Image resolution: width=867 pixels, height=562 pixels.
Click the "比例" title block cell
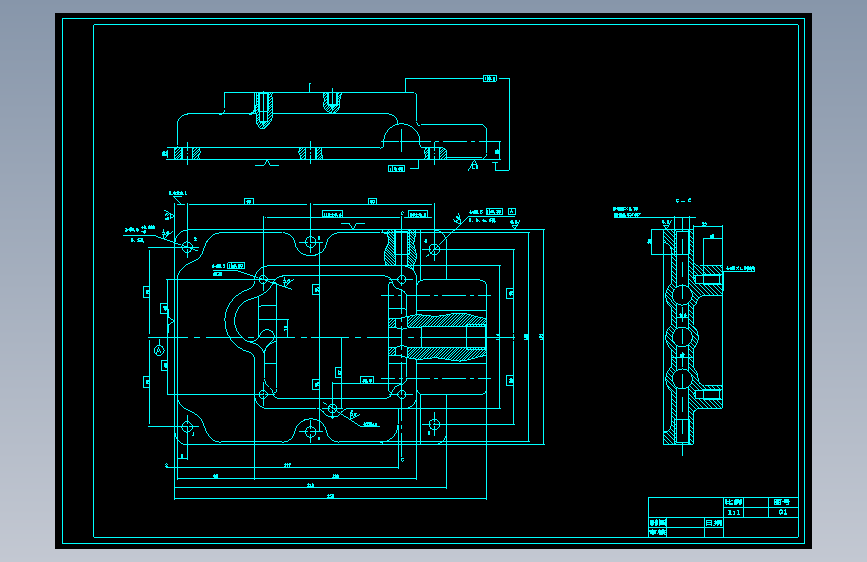(x=733, y=502)
